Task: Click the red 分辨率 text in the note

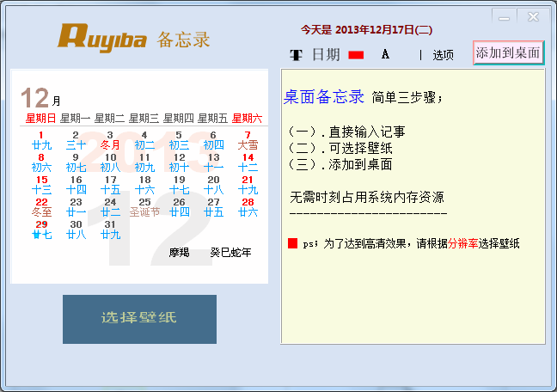Action: click(x=462, y=243)
